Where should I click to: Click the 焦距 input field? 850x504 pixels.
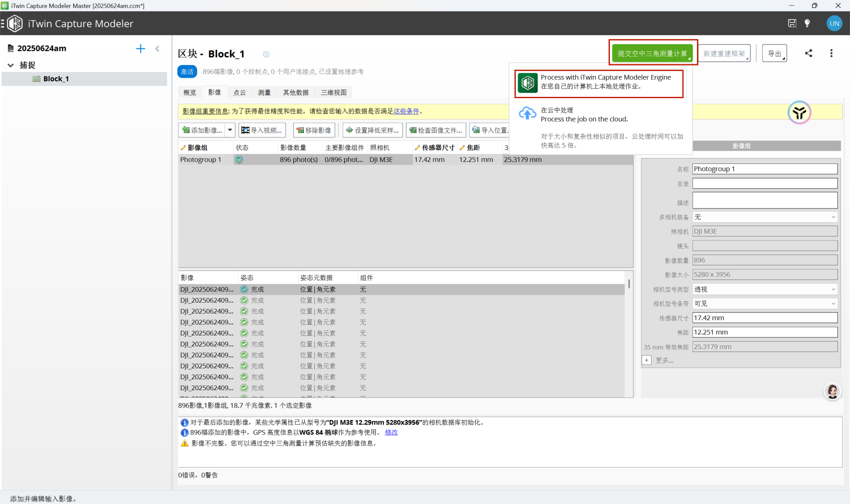tap(765, 332)
